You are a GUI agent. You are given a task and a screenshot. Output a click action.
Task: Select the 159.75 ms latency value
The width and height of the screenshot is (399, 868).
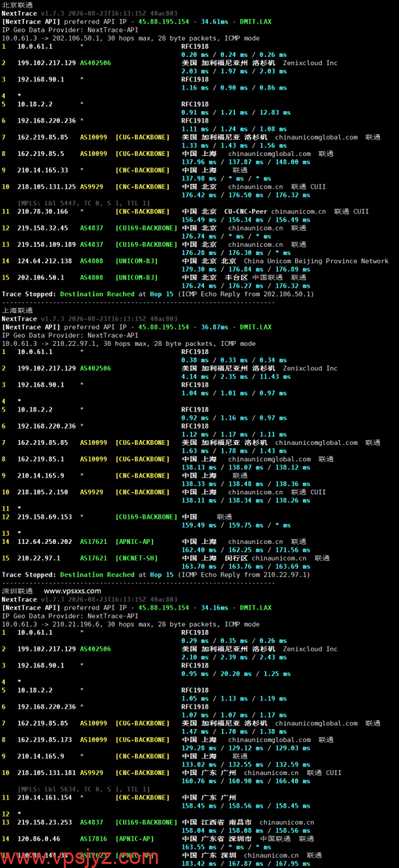(x=247, y=525)
